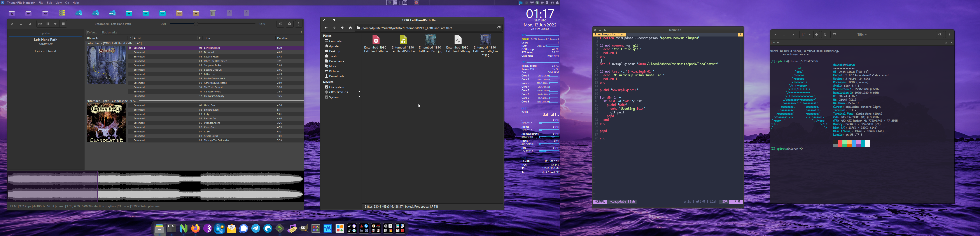Skip to the next track

[56, 24]
